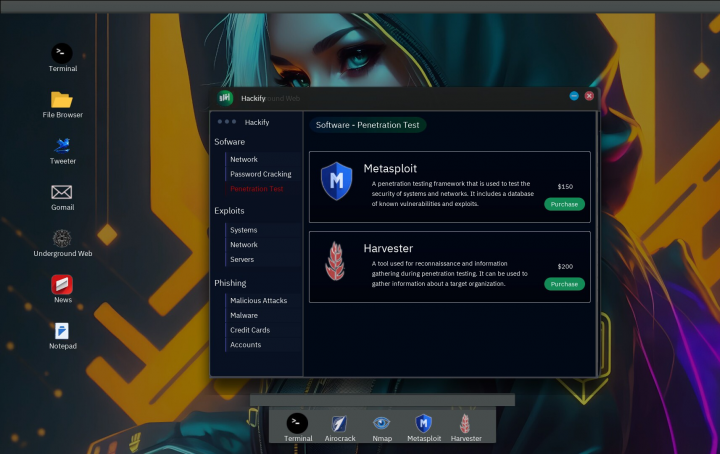Select Password Cracking in Software menu

tap(260, 174)
